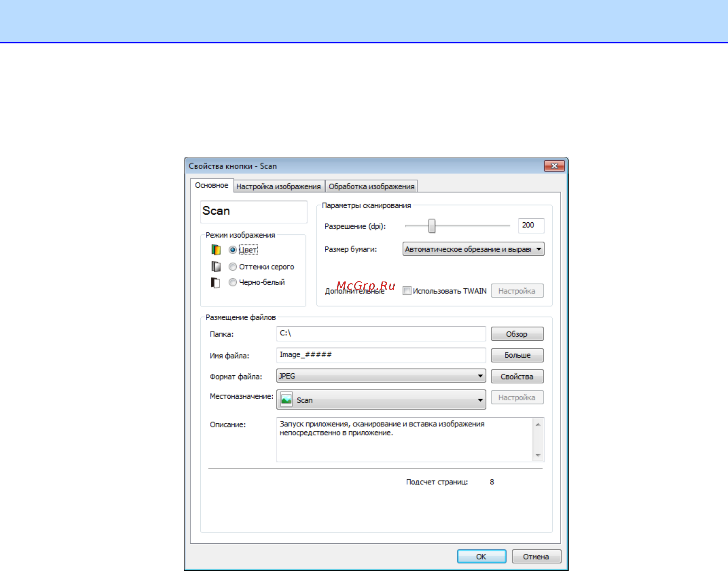Click description scrollbar up arrow
The width and height of the screenshot is (728, 571).
538,424
